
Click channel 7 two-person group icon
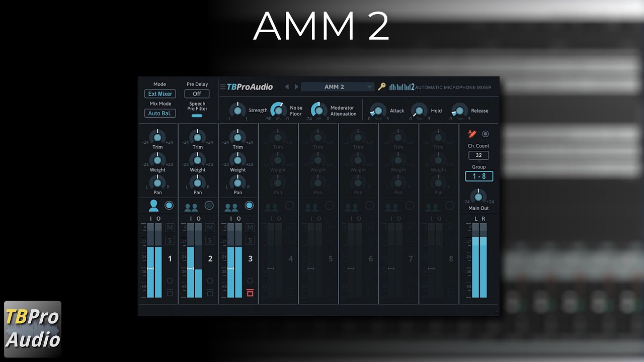(392, 206)
